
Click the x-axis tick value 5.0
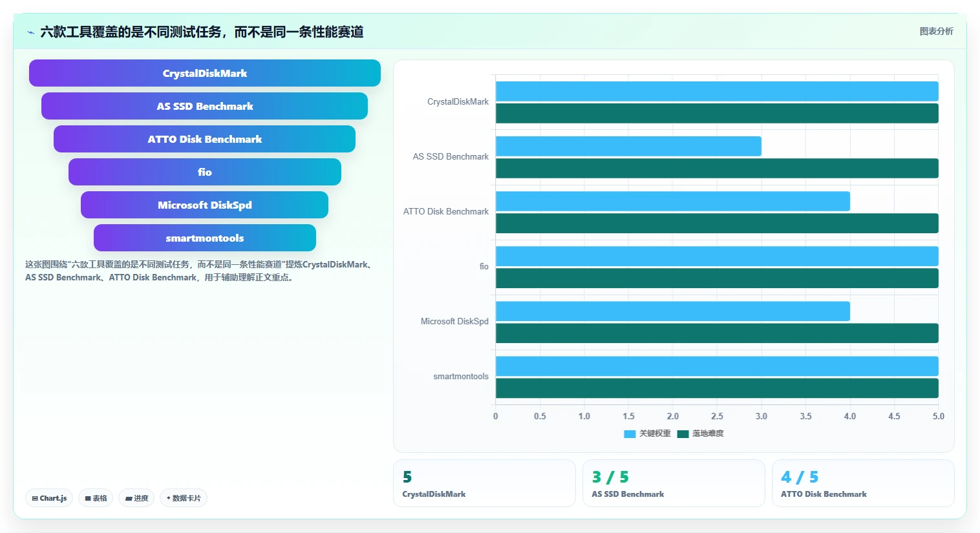(939, 417)
